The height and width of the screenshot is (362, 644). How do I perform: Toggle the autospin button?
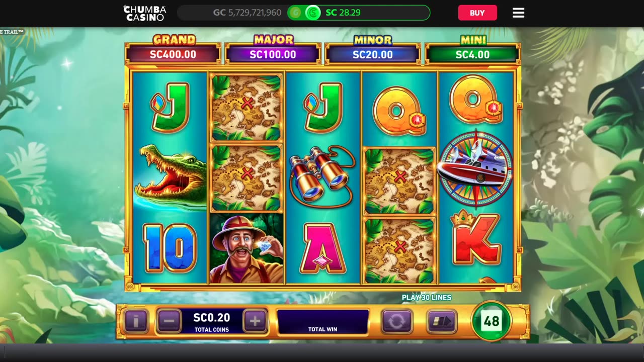coord(396,321)
